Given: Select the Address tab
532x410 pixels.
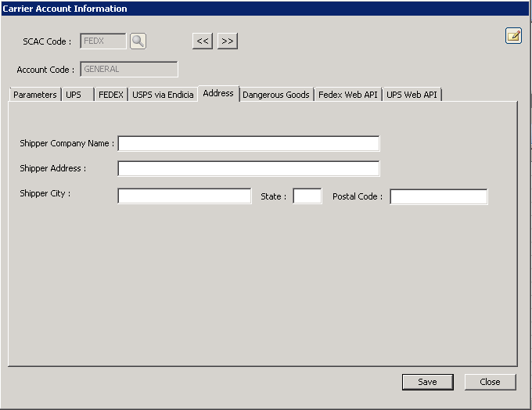Looking at the screenshot, I should [x=218, y=94].
